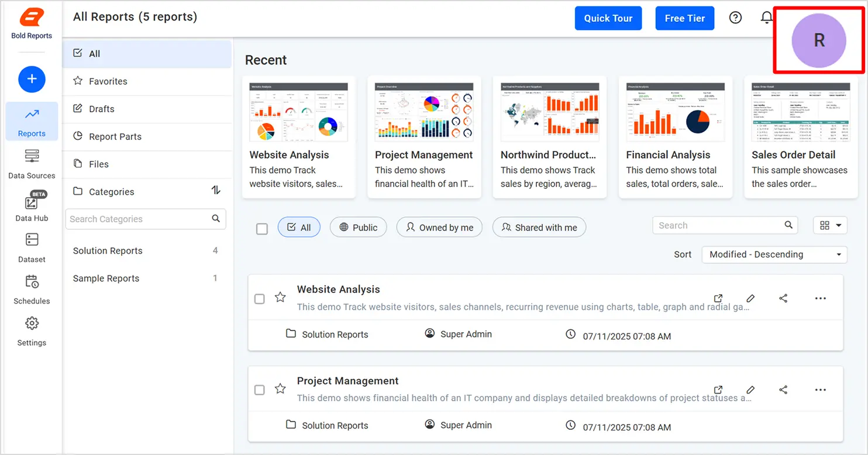Expand the grid view layout dropdown
This screenshot has width=868, height=455.
click(x=830, y=226)
